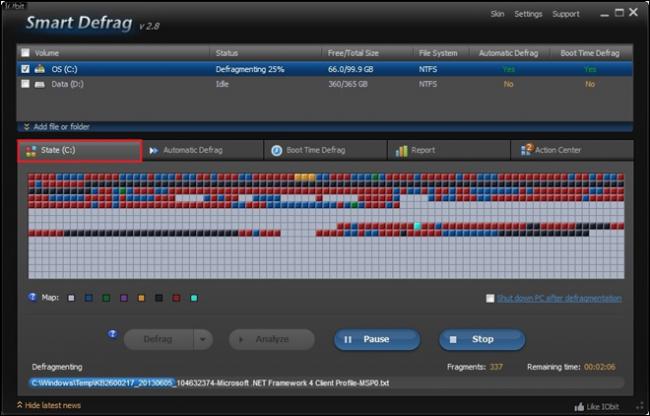650x416 pixels.
Task: Click the State (C:) tab icon
Action: [31, 151]
